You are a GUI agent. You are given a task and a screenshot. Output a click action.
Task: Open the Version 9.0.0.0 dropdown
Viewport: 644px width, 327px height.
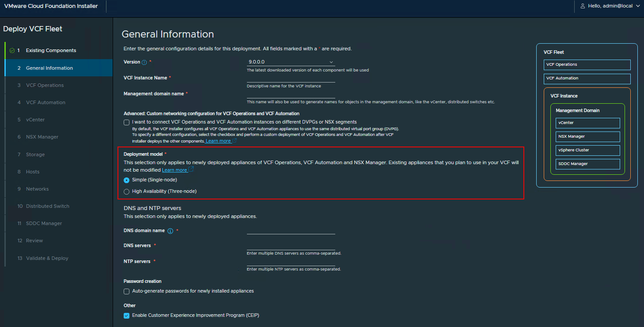point(291,62)
